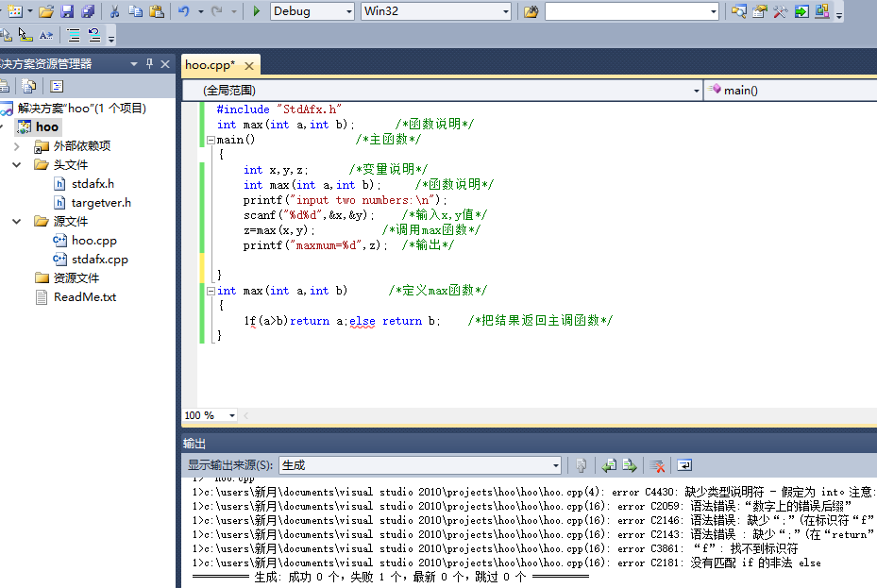Comment out the selected lines icon
Viewport: 877px width, 588px height.
(74, 36)
